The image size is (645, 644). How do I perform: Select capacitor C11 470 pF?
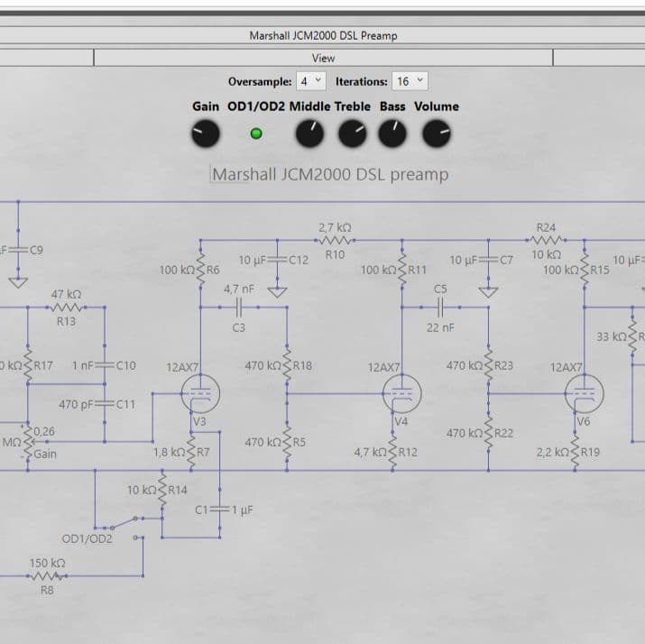tap(105, 404)
